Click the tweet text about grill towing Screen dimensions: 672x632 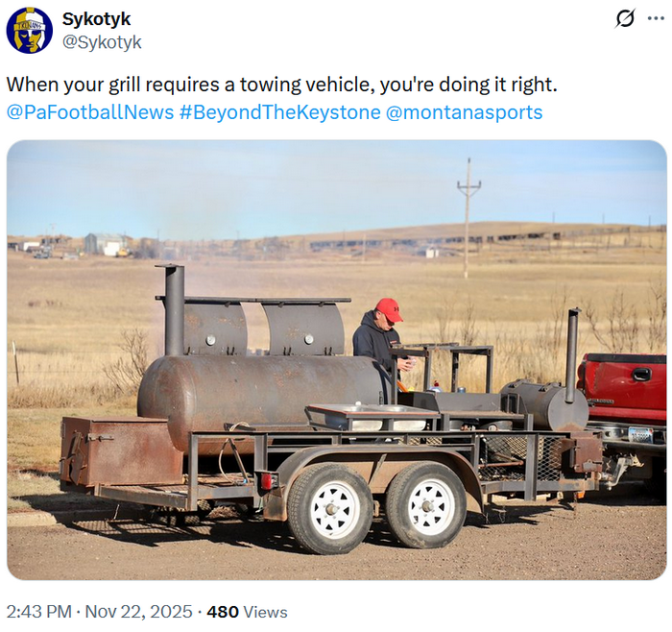pyautogui.click(x=281, y=85)
